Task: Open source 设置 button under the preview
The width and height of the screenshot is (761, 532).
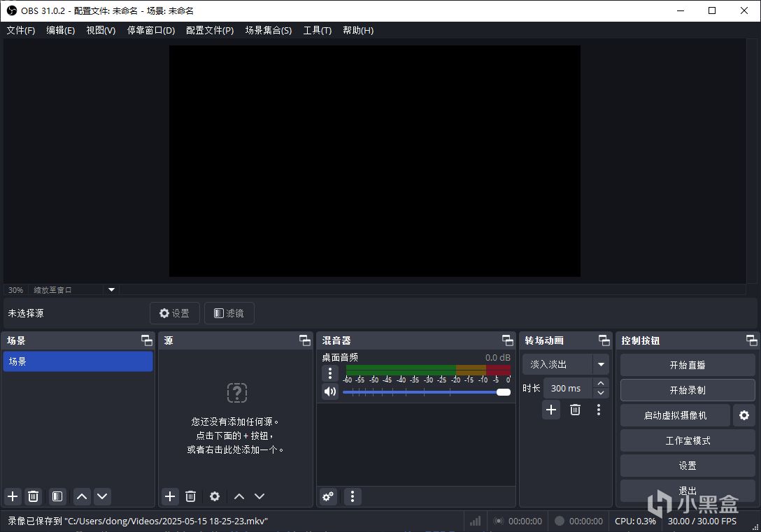Action: point(175,313)
